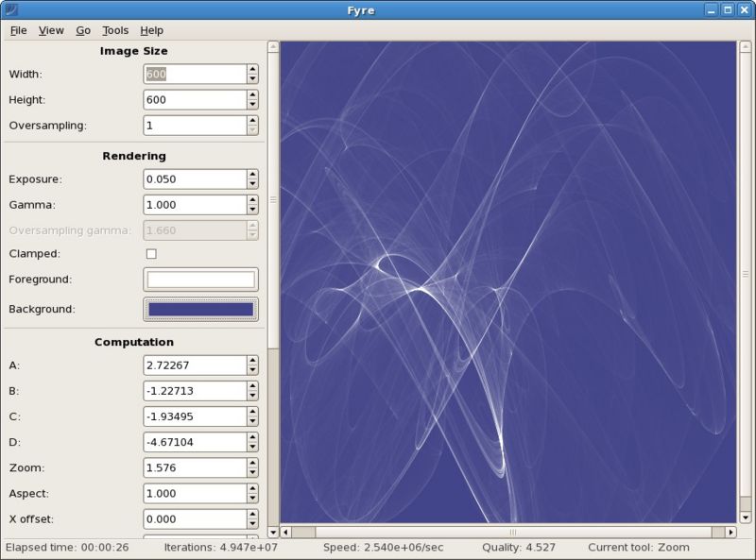
Task: Click the Gamma value field
Action: pos(195,205)
